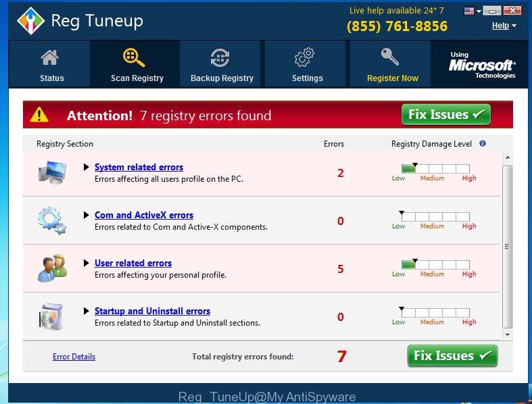Click the System errors count 2

[340, 174]
